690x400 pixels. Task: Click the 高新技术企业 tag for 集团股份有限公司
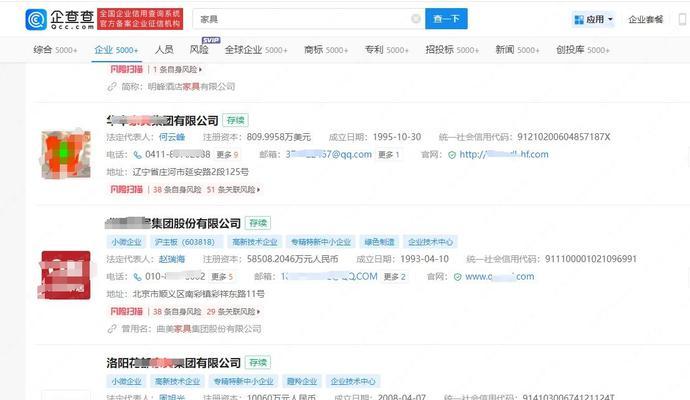click(x=255, y=242)
